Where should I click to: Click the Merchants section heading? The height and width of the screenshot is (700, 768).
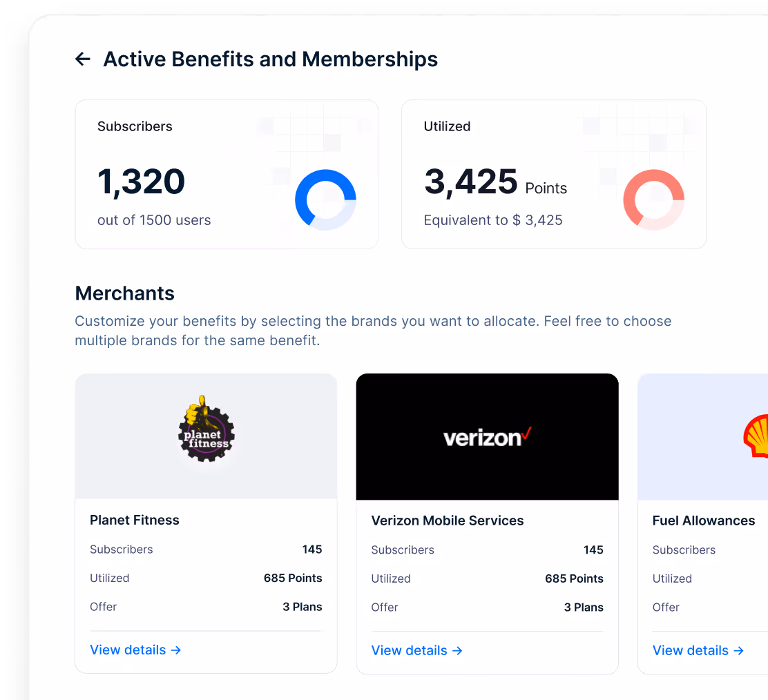[124, 293]
